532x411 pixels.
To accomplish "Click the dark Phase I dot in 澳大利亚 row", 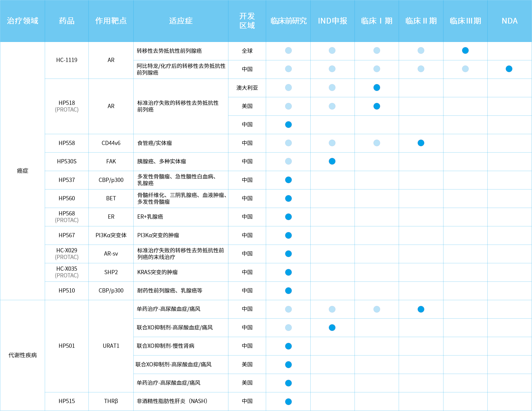I will (x=377, y=88).
